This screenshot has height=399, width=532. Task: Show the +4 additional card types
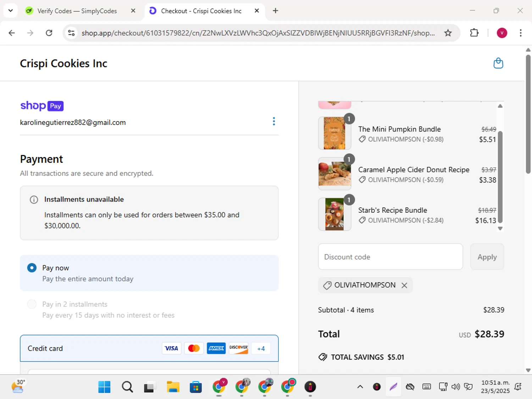[x=261, y=348]
